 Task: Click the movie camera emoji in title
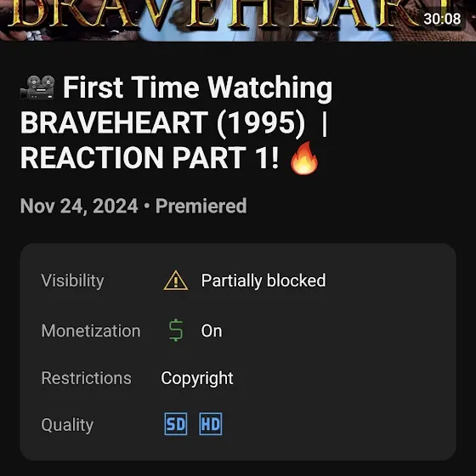point(37,88)
